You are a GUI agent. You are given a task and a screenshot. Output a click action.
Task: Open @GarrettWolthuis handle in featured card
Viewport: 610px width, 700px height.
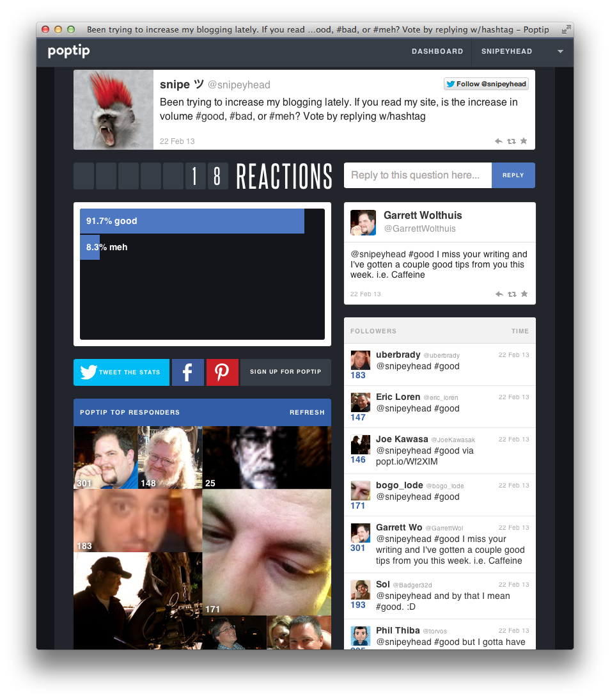click(420, 228)
